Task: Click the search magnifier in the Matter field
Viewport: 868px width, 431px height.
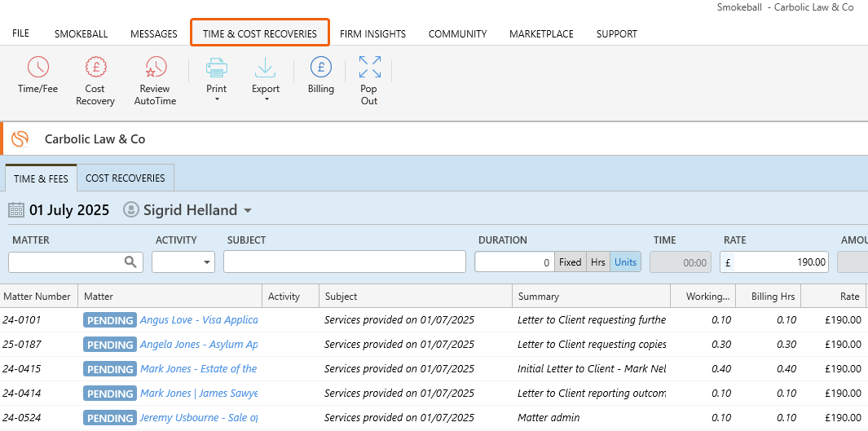Action: (x=130, y=262)
